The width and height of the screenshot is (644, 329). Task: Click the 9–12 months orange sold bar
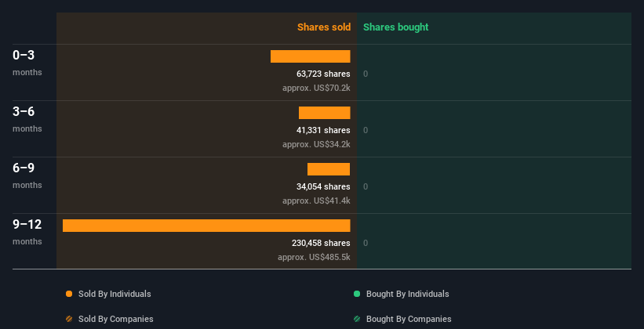[x=206, y=226]
